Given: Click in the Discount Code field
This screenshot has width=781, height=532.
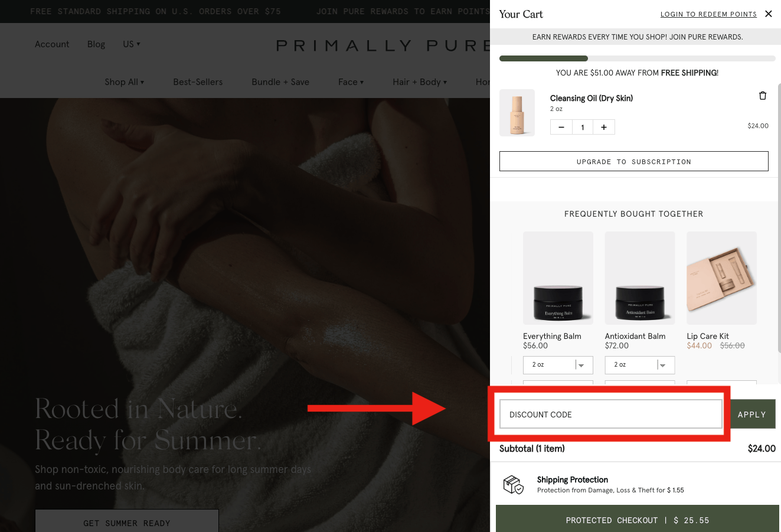Looking at the screenshot, I should click(x=611, y=414).
